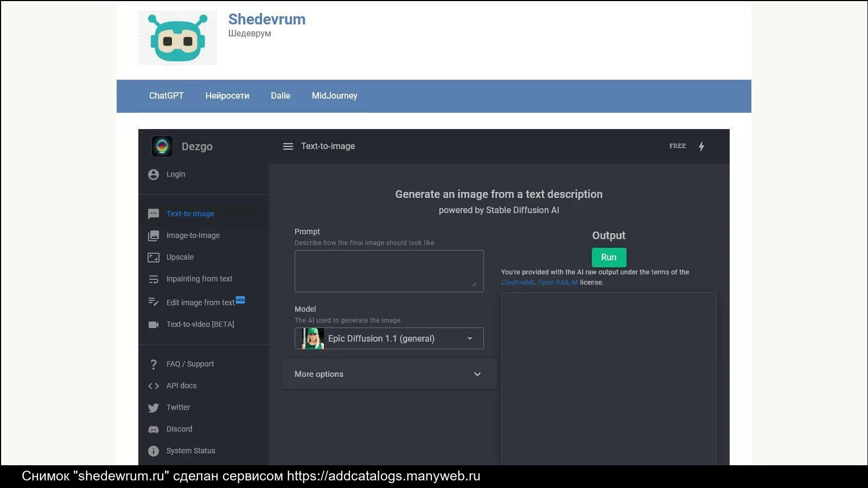Click 'Describe how the final image should look like'
868x488 pixels.
coord(365,243)
